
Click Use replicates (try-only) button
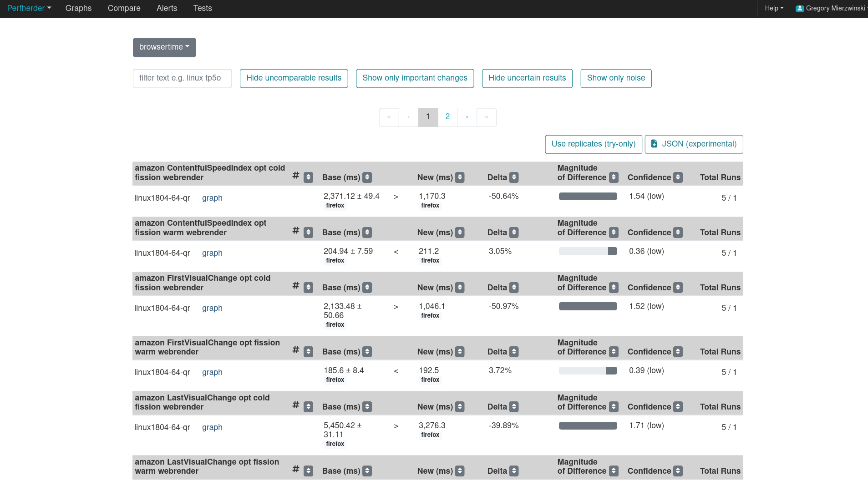[x=593, y=144]
